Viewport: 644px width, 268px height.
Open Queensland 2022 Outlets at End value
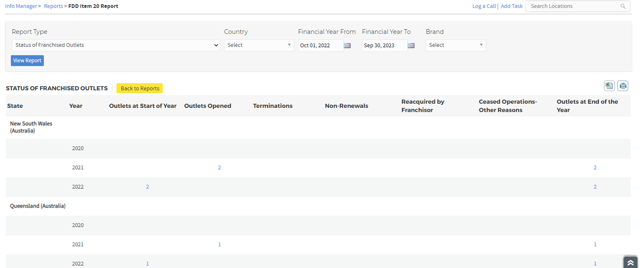595,264
